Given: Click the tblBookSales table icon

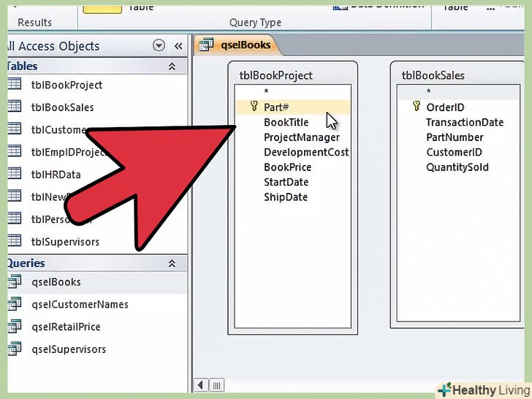Looking at the screenshot, I should [15, 106].
